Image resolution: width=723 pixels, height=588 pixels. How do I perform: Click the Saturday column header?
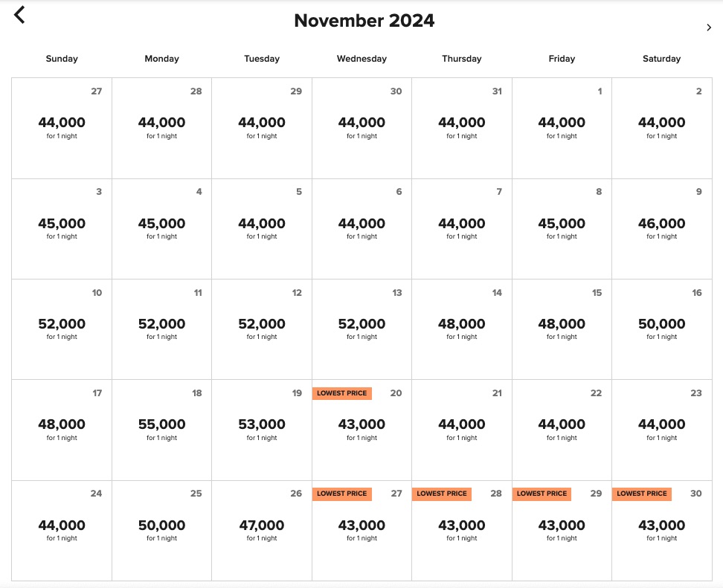(x=661, y=59)
